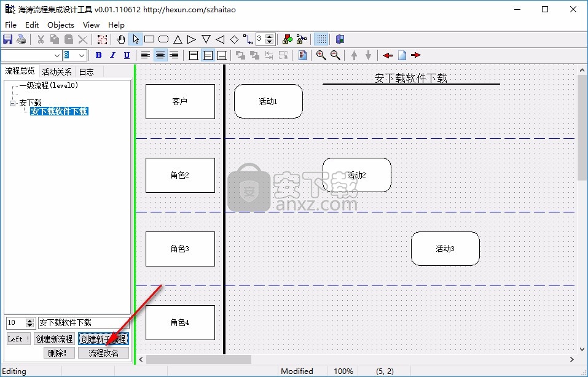The height and width of the screenshot is (377, 588).
Task: Click the red right arrow icon
Action: click(x=415, y=55)
